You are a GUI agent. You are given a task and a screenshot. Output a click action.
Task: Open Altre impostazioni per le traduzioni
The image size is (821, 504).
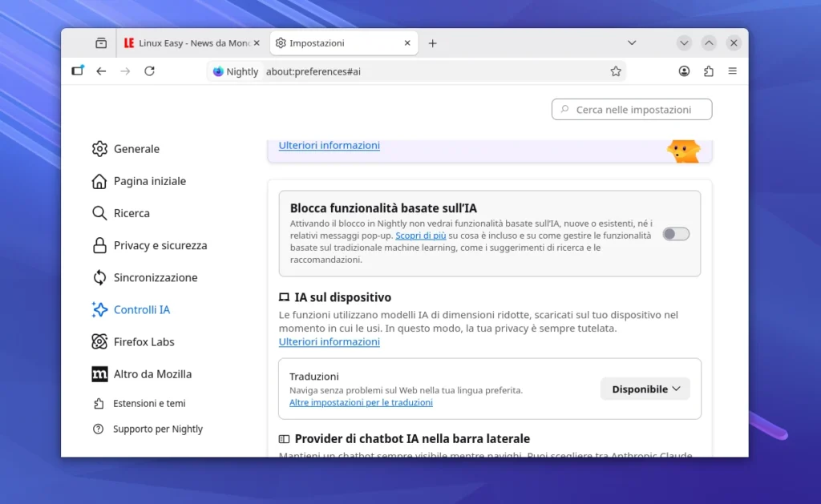point(361,402)
